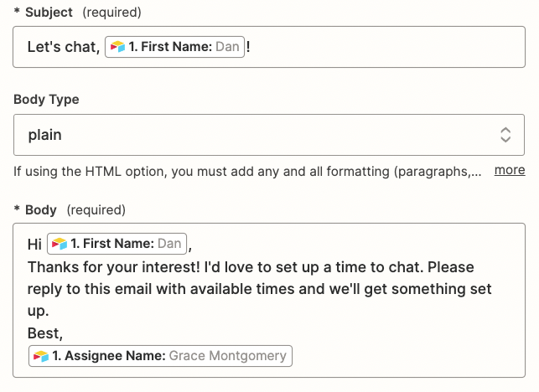Screen dimensions: 539x392
Task: Place cursor after the exclamation mark in Subject
Action: [251, 47]
